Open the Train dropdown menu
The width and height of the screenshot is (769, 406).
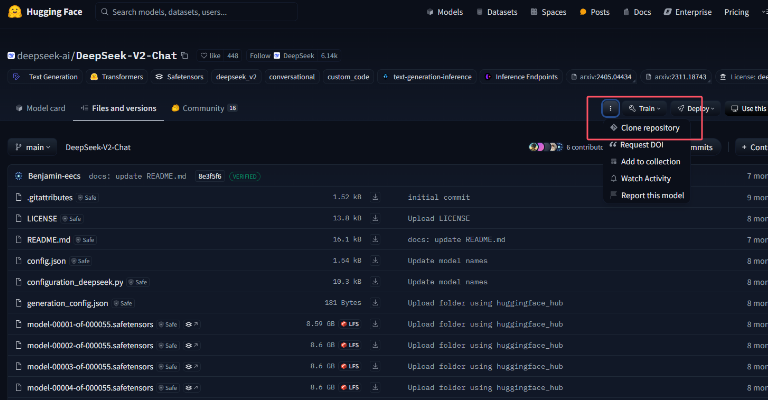644,108
